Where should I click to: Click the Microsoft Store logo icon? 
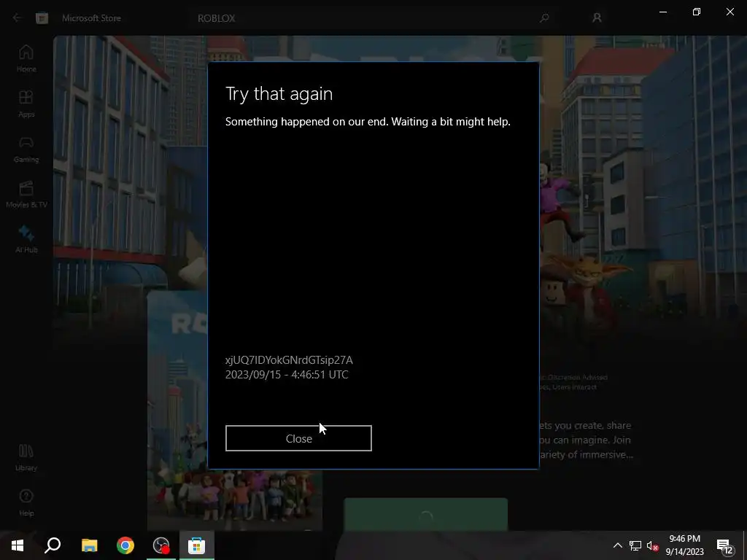42,18
